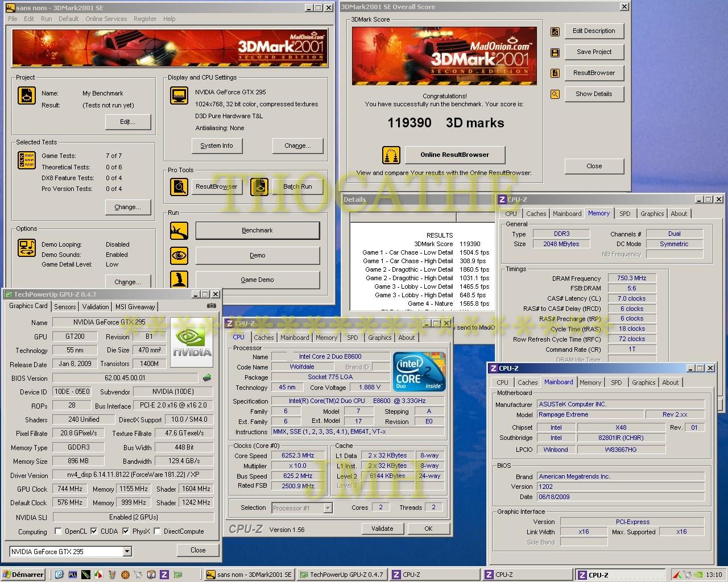Click the Intel Core 2 Duo logo in CPU-Z

(x=420, y=371)
